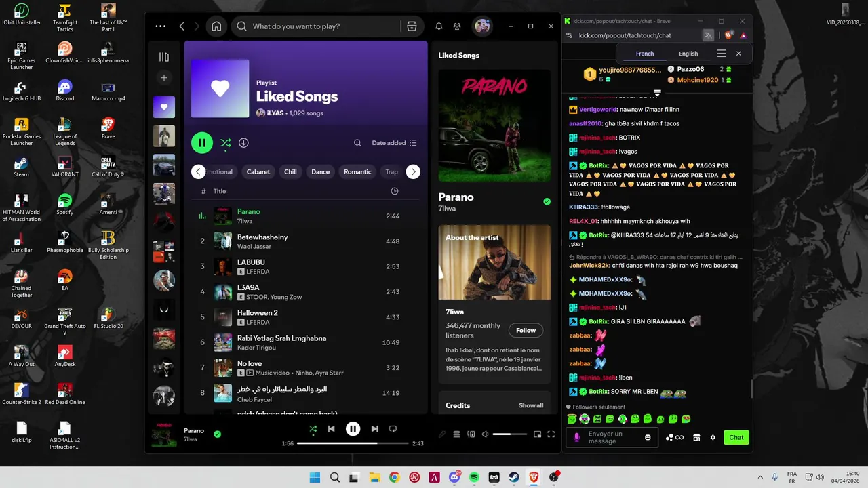Image resolution: width=868 pixels, height=488 pixels.
Task: Open Friend Activity icon in Spotify
Action: coord(457,26)
